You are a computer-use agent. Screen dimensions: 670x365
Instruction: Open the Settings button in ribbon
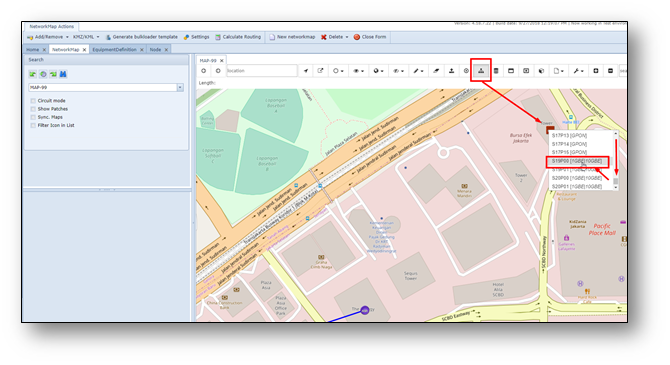point(197,37)
